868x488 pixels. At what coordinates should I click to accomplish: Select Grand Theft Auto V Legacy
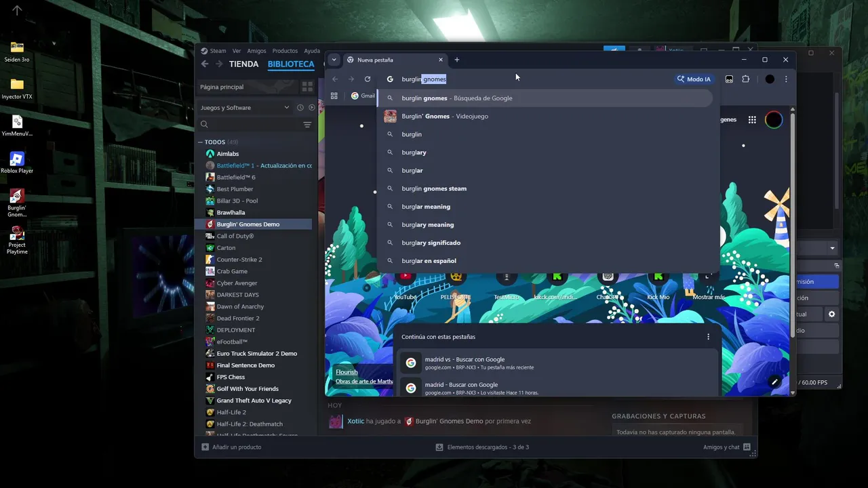coord(254,401)
